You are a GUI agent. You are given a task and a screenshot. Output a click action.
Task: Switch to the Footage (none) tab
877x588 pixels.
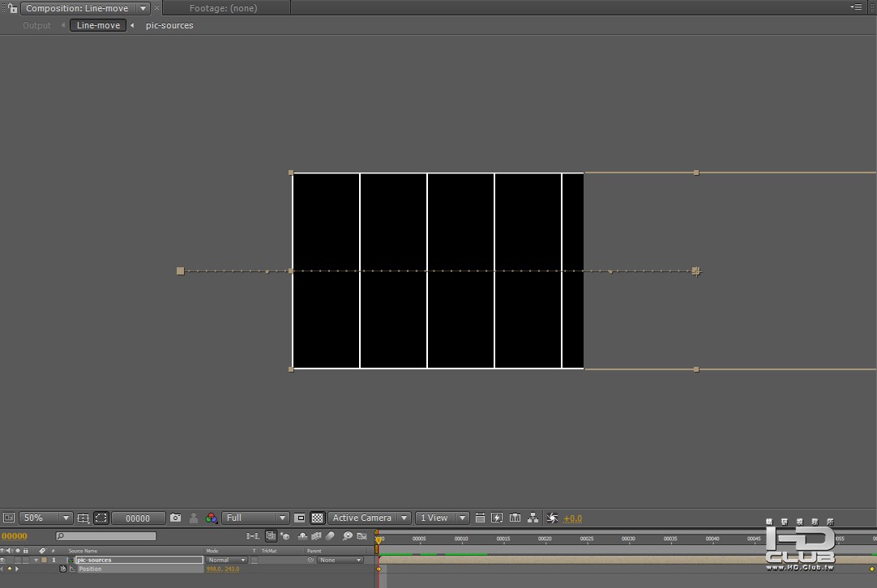(223, 8)
